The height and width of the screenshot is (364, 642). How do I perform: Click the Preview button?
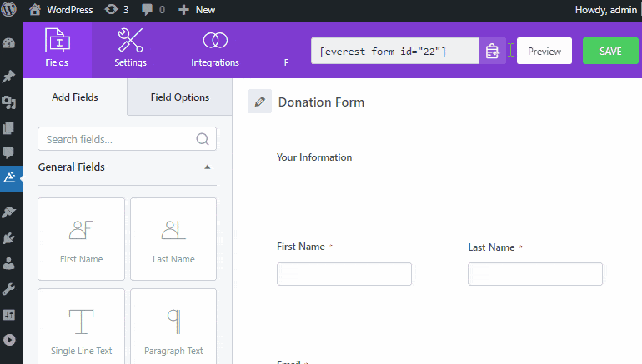click(544, 51)
